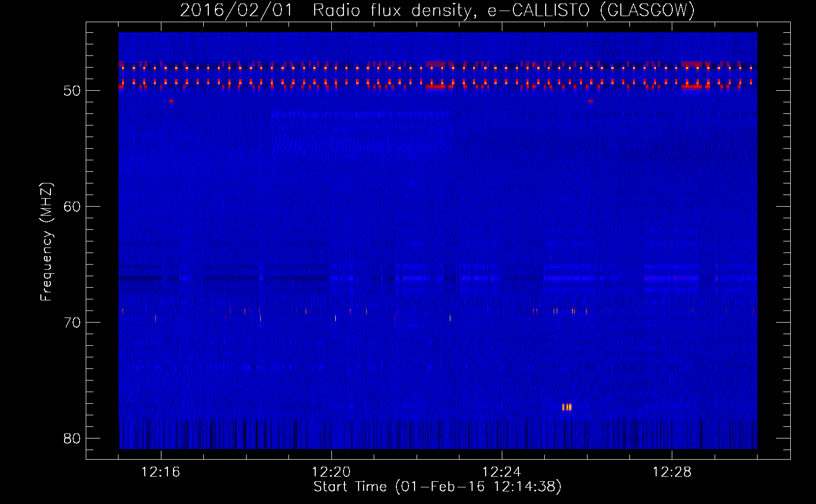Click the 'Start Time (01-Feb-16 12:14:38)' label

(x=437, y=487)
